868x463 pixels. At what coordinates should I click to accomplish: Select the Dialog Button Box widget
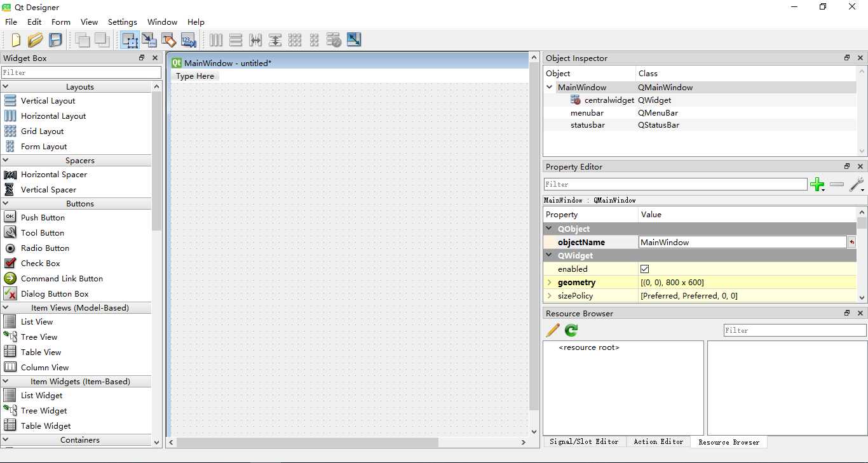click(55, 293)
